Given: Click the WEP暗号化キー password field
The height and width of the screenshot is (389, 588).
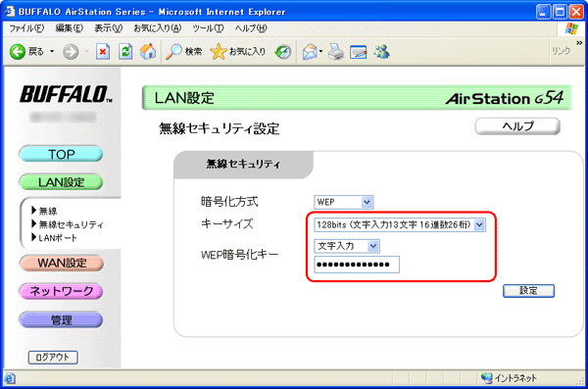Looking at the screenshot, I should 357,265.
